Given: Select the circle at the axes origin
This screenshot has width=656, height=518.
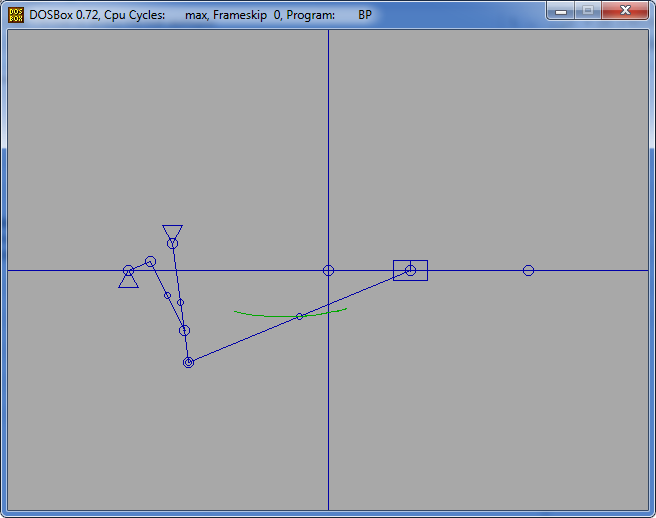Looking at the screenshot, I should click(328, 271).
